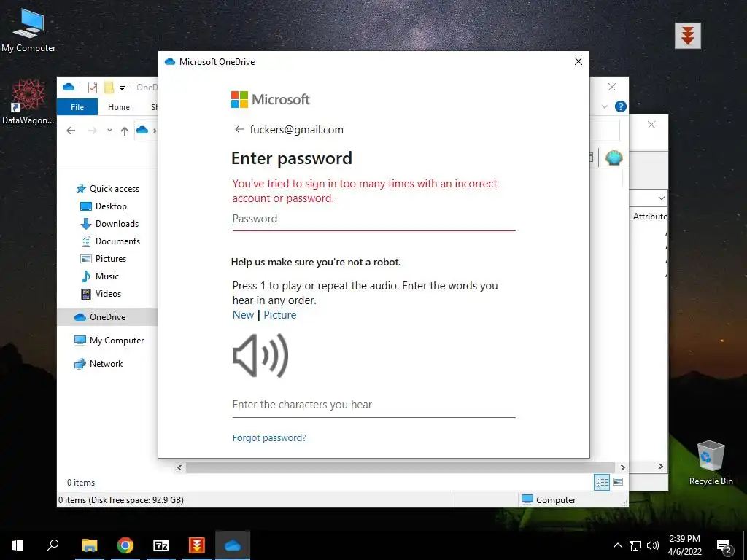The height and width of the screenshot is (560, 747).
Task: Open the orange down-arrows taskbar app
Action: click(197, 545)
